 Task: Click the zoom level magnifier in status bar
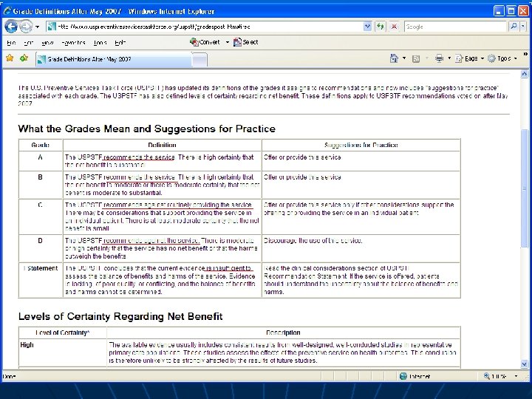point(487,376)
